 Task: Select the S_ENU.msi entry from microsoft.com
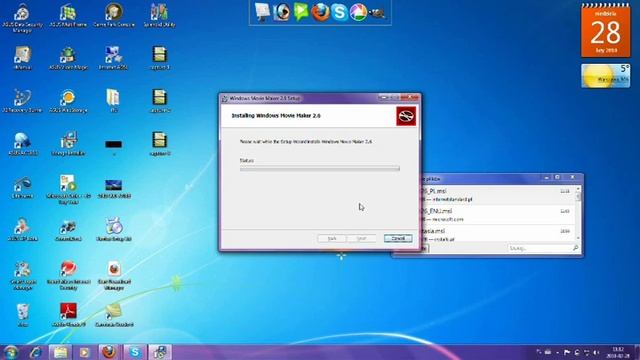coord(498,215)
